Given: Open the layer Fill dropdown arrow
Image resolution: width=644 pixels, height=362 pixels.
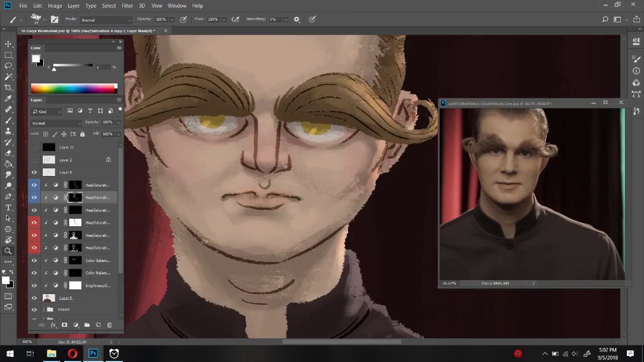Looking at the screenshot, I should click(x=118, y=134).
